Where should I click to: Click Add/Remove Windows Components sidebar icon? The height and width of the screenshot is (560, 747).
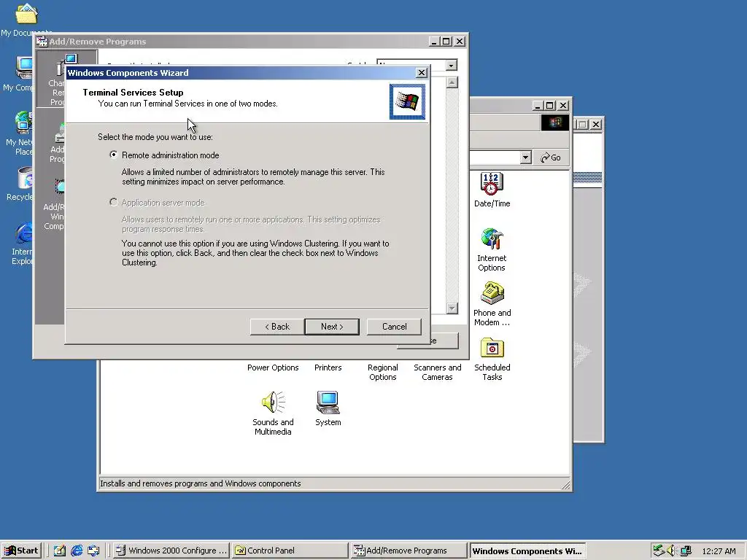click(x=54, y=205)
